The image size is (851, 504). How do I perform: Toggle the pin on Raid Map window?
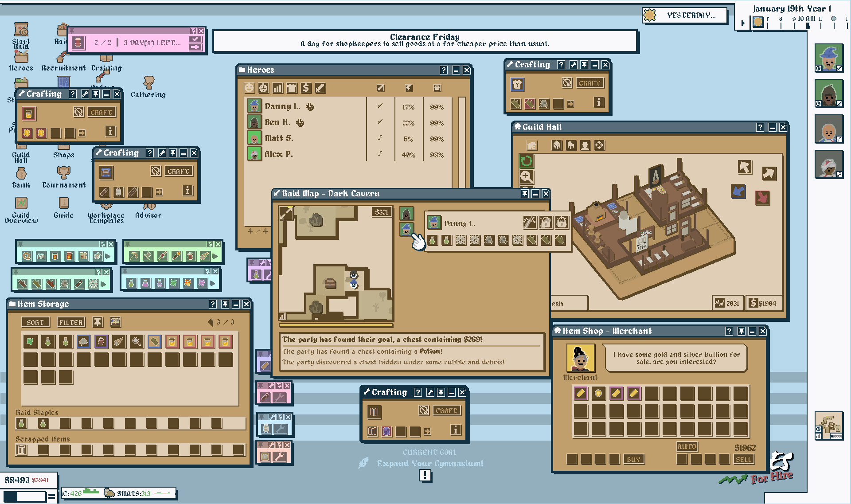coord(525,194)
